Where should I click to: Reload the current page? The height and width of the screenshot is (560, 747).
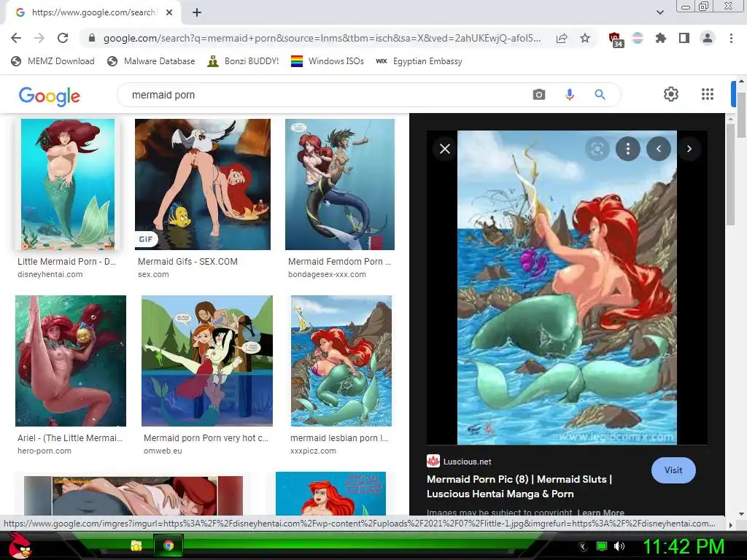click(63, 38)
